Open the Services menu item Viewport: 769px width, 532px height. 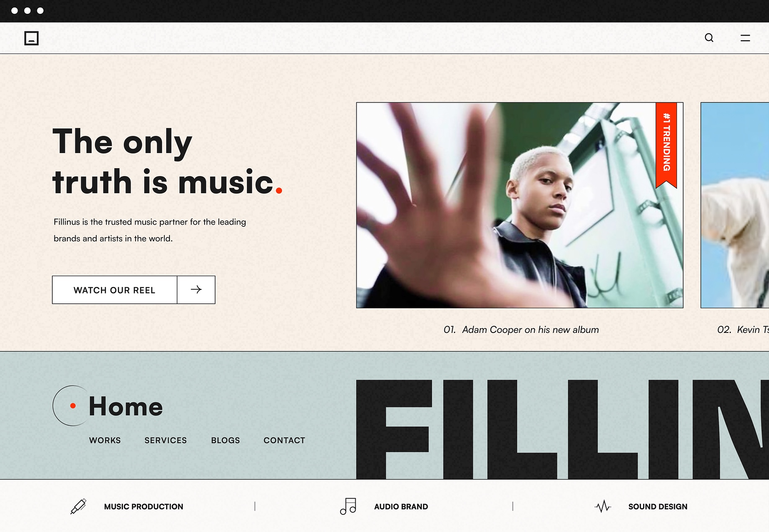[x=166, y=440]
